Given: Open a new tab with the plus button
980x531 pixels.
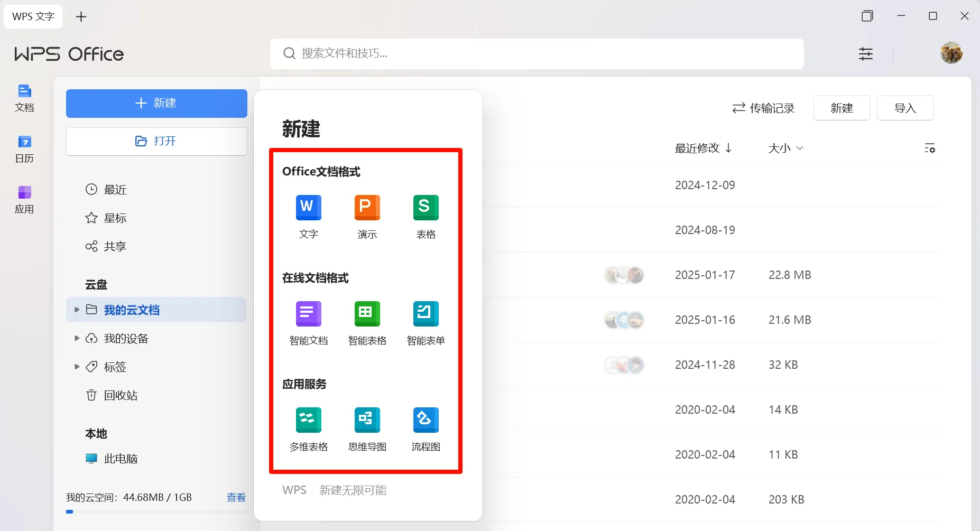Looking at the screenshot, I should [x=81, y=16].
